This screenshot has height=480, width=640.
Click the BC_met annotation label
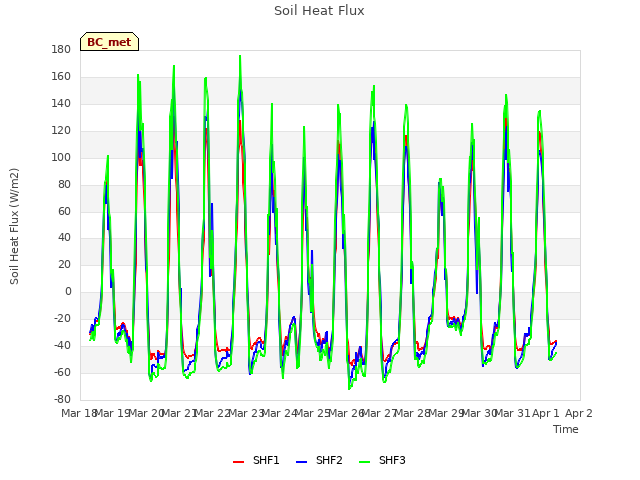point(109,42)
